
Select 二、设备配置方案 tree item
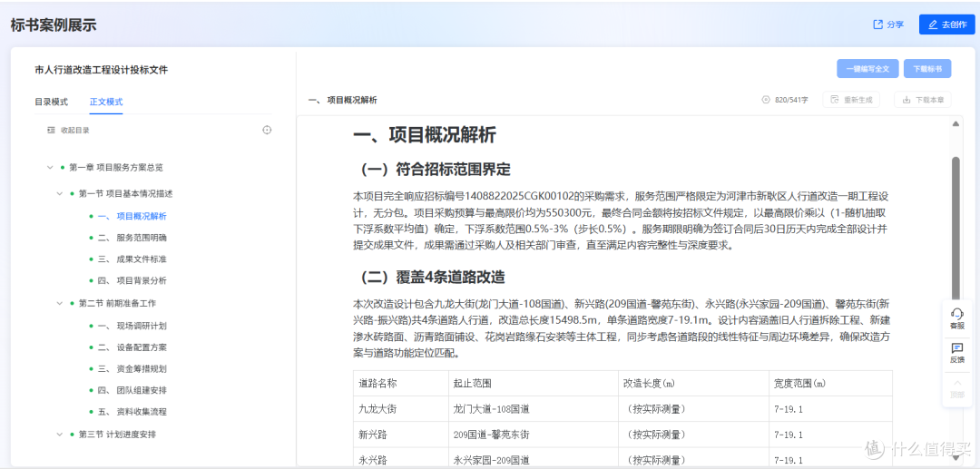[132, 347]
